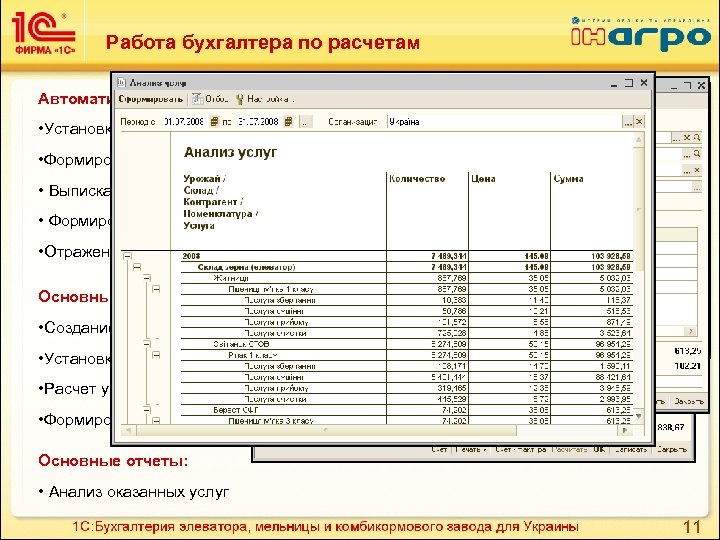Click the period selection ellipsis button
This screenshot has width=720, height=540.
tap(305, 122)
